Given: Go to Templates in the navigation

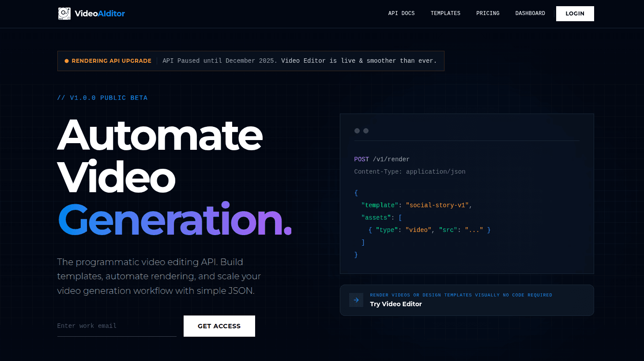Looking at the screenshot, I should click(445, 13).
